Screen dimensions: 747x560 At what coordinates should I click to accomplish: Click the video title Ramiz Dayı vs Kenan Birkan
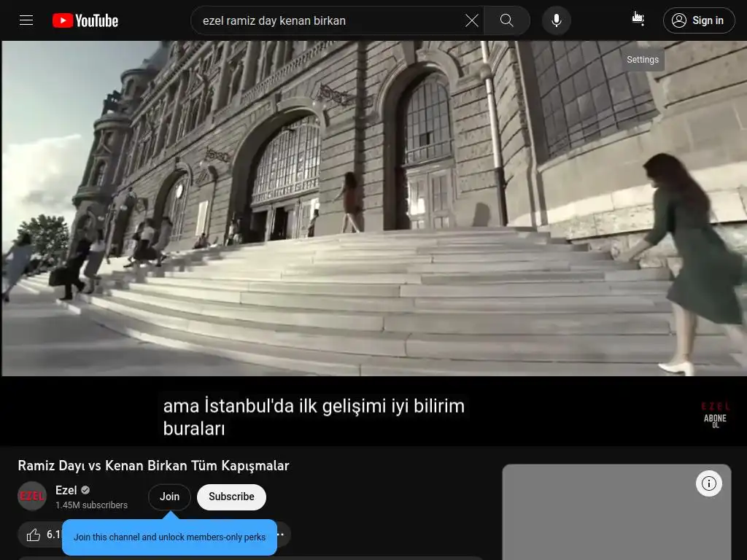click(153, 465)
